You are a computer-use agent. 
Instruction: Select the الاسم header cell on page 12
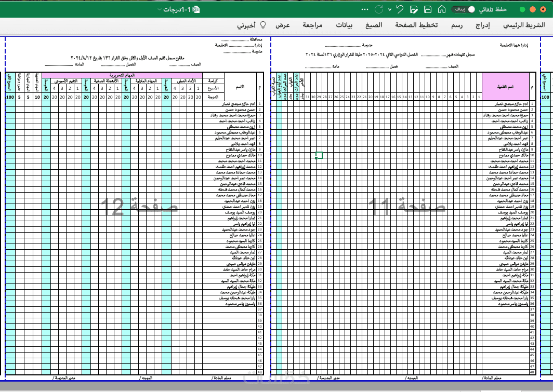(x=240, y=87)
